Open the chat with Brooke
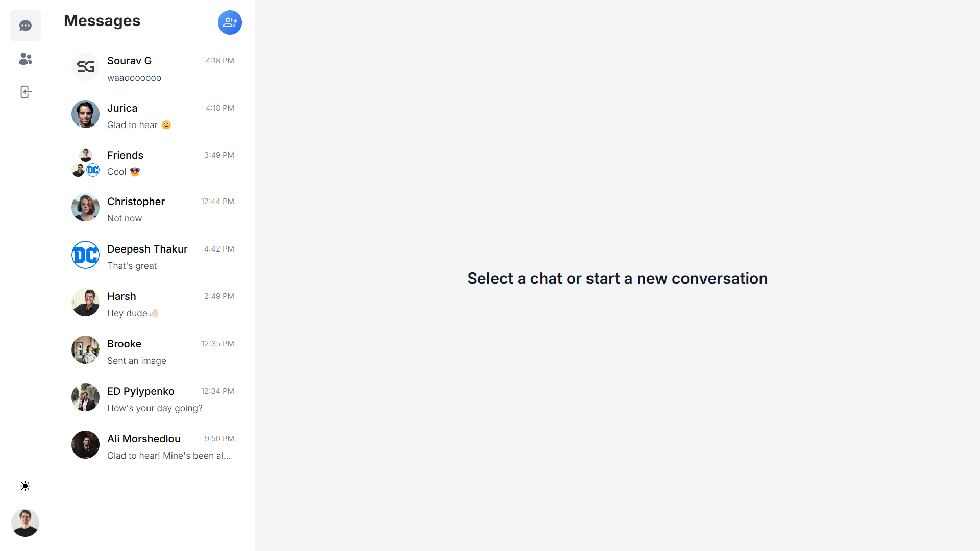This screenshot has height=551, width=980. [x=153, y=350]
